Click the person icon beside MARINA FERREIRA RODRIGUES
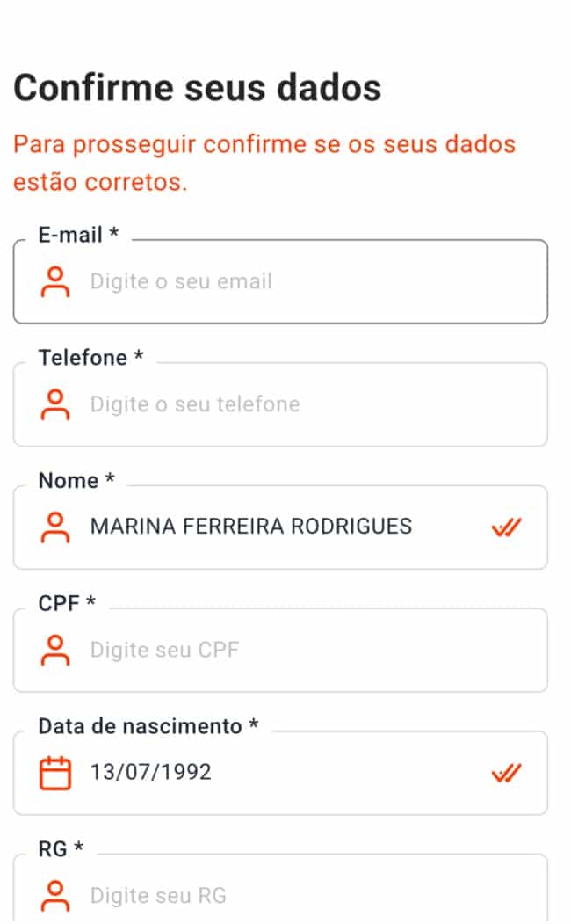The width and height of the screenshot is (571, 924). (56, 526)
